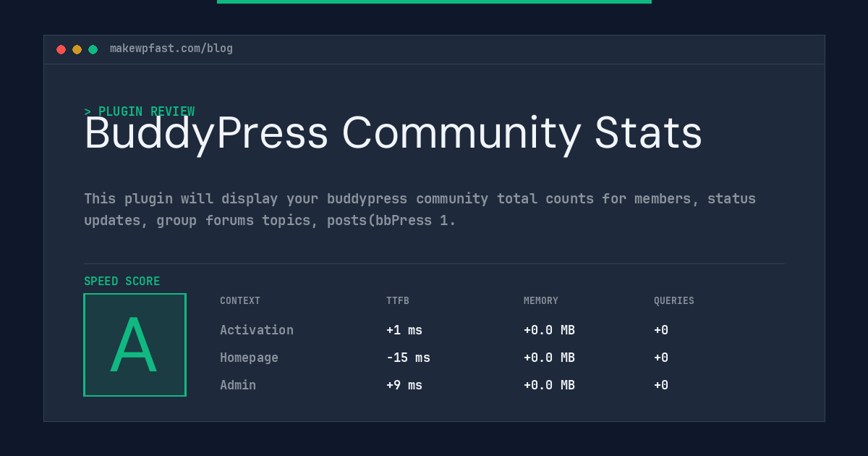Click the red window dot

tap(61, 49)
